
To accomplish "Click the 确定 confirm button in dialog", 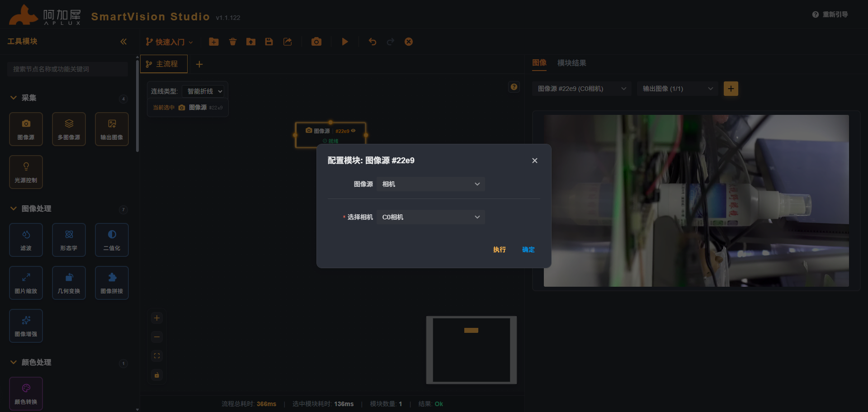I will coord(528,250).
